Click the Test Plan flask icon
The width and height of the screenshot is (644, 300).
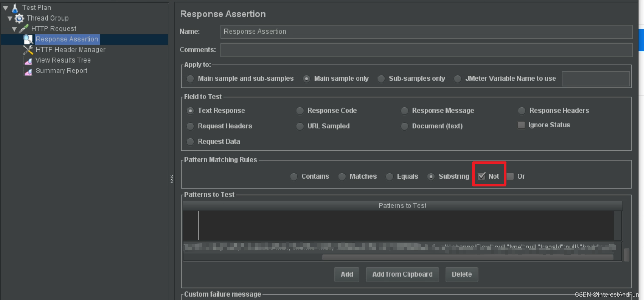click(15, 8)
